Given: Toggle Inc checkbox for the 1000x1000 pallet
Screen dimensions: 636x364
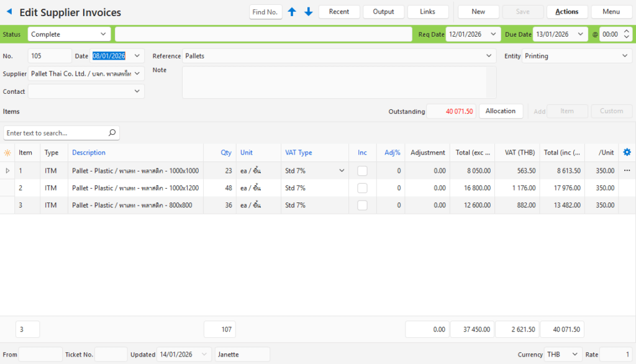Looking at the screenshot, I should [362, 171].
